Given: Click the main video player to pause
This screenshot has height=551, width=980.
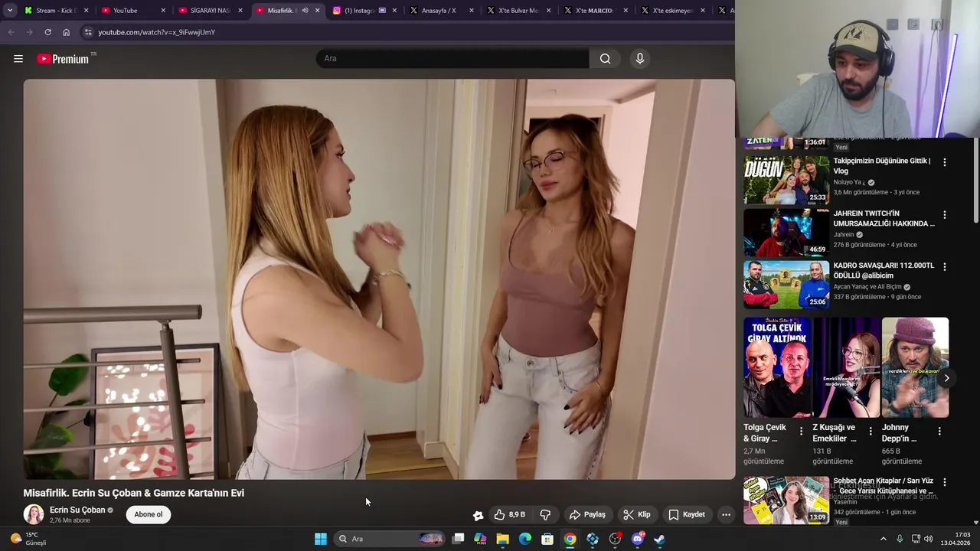Looking at the screenshot, I should coord(379,279).
